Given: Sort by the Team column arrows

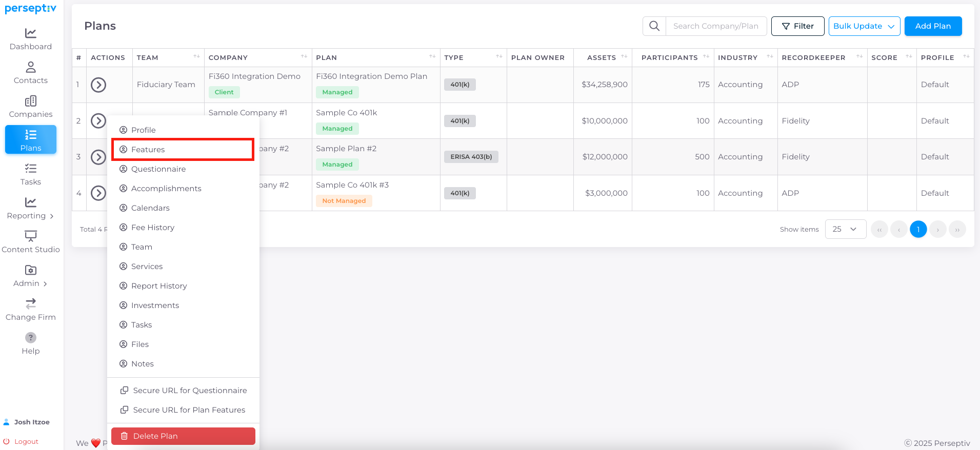Looking at the screenshot, I should click(x=196, y=57).
